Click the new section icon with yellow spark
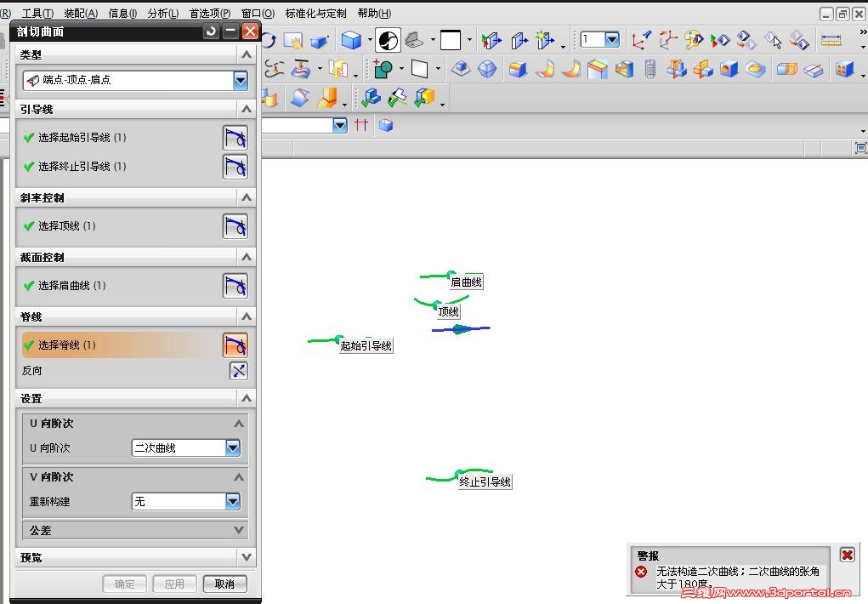The width and height of the screenshot is (868, 604). click(545, 40)
